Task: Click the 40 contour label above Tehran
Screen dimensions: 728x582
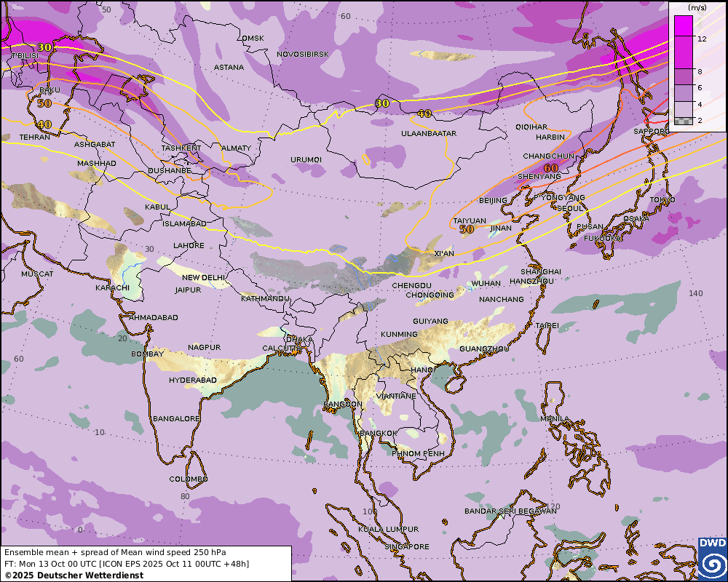Action: [44, 124]
